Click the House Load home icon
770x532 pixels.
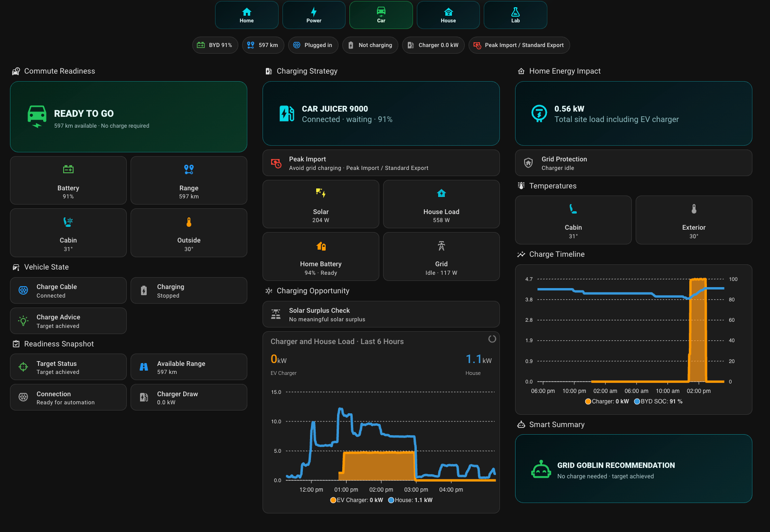(x=441, y=193)
